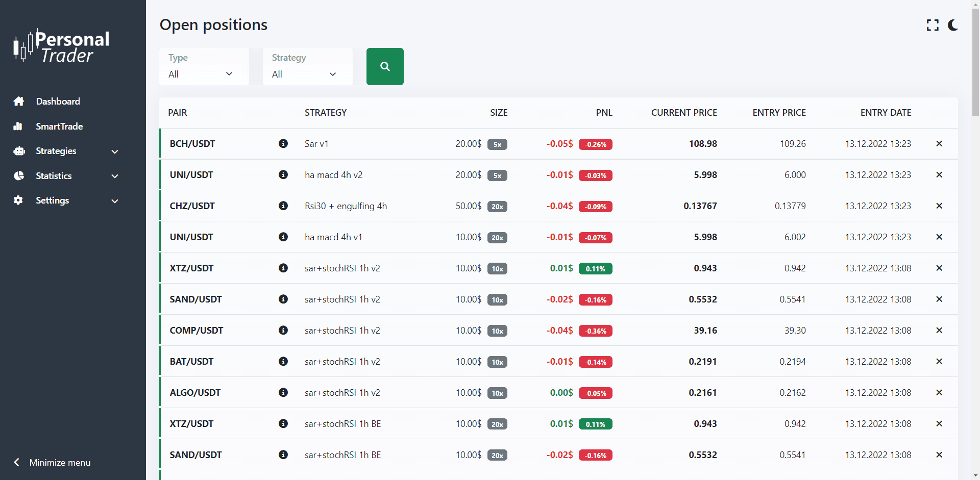Expand the Statistics sidebar section
This screenshot has height=480, width=980.
(66, 176)
